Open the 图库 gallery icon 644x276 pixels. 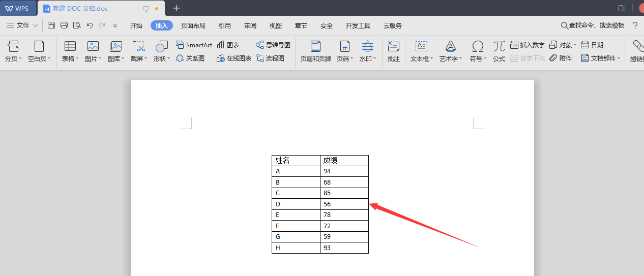116,46
